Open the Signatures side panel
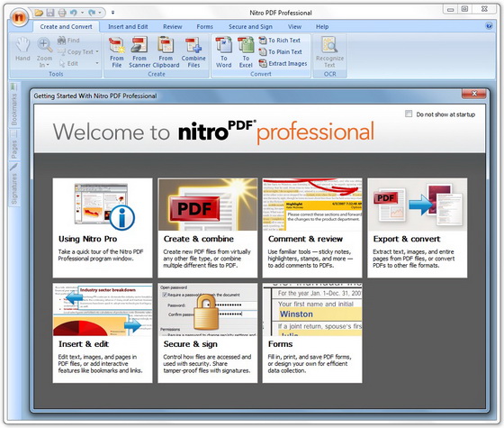Screen dimensions: 504x428 click(x=14, y=184)
